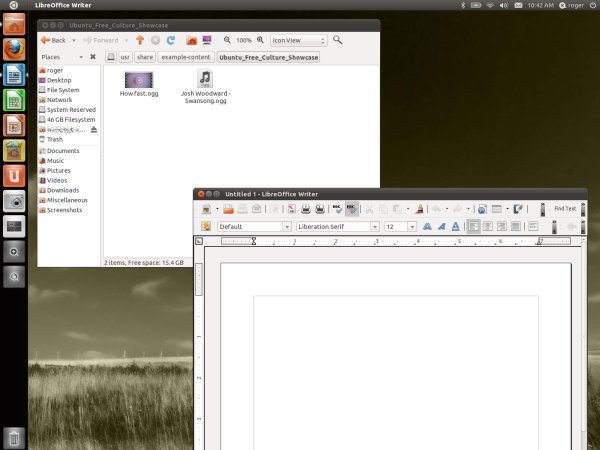The width and height of the screenshot is (600, 450).
Task: Search files with magnifier icon
Action: pos(338,40)
